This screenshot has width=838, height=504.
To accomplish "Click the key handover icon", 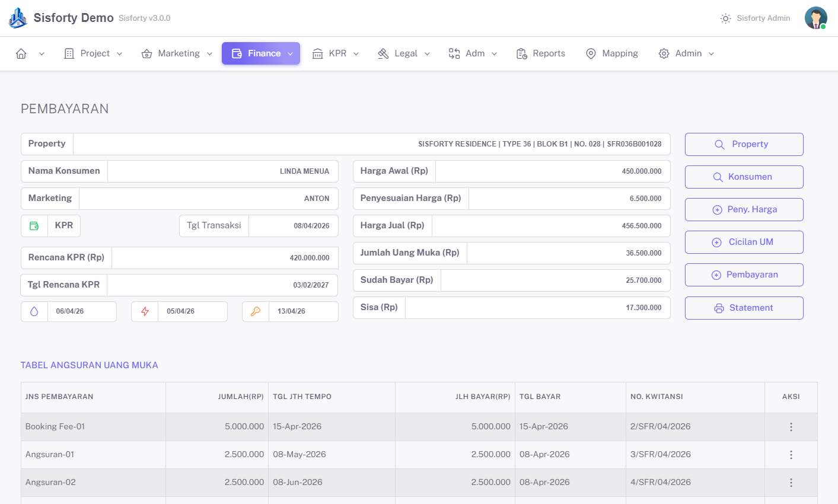I will click(256, 311).
